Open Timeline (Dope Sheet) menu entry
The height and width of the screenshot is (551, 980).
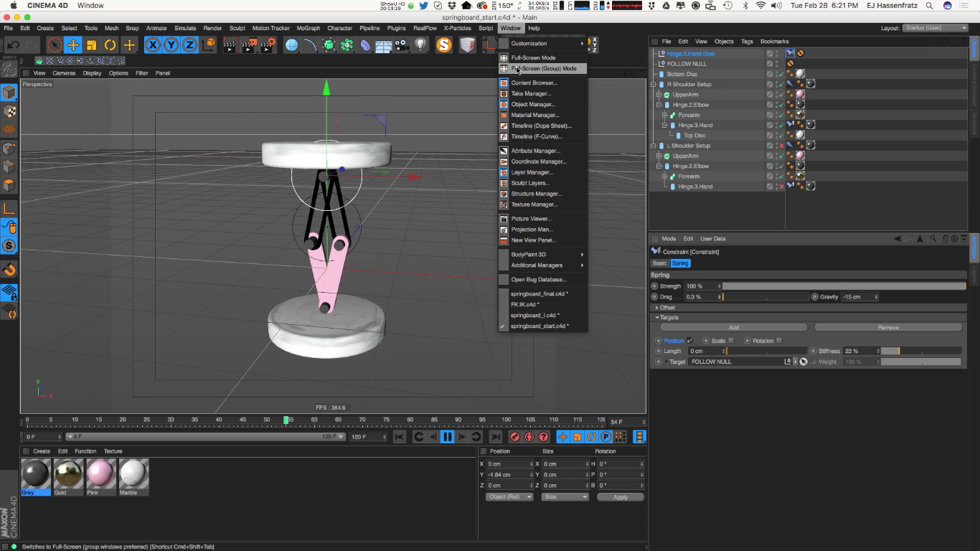(543, 126)
